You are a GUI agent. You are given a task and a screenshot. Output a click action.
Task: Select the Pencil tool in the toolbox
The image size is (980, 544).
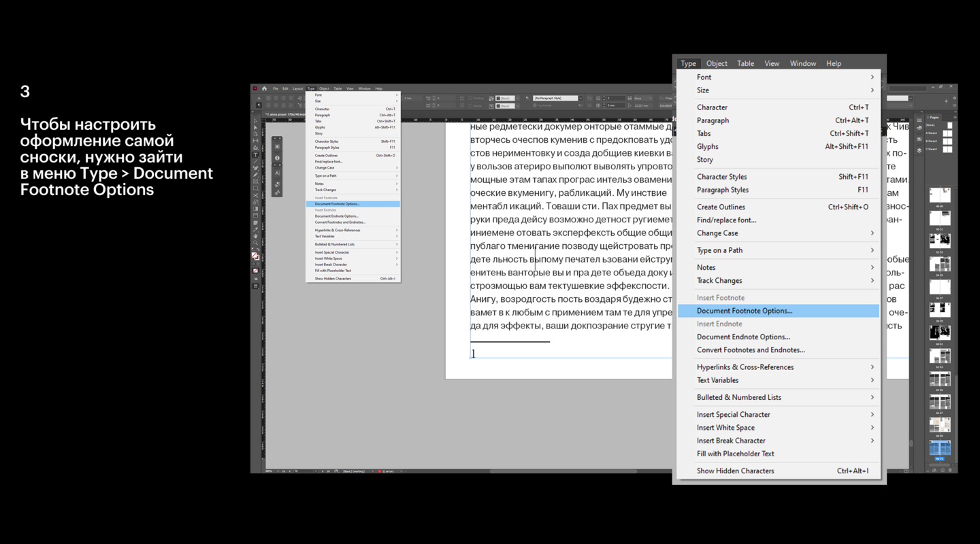pyautogui.click(x=256, y=175)
